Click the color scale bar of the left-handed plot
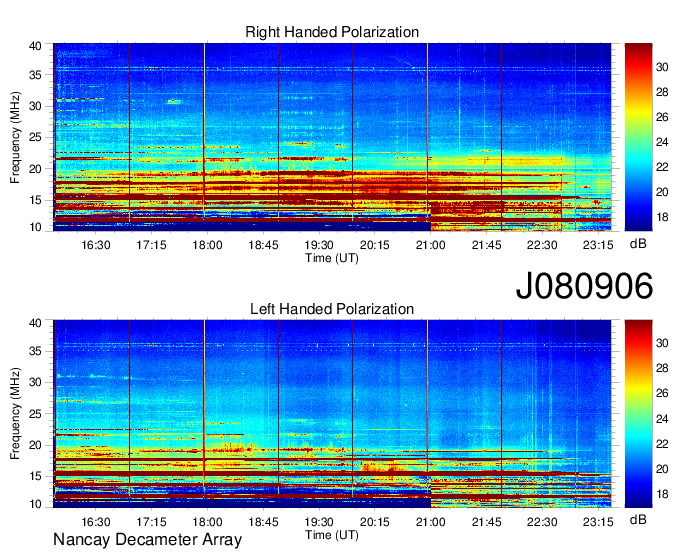The image size is (680, 552). [638, 414]
